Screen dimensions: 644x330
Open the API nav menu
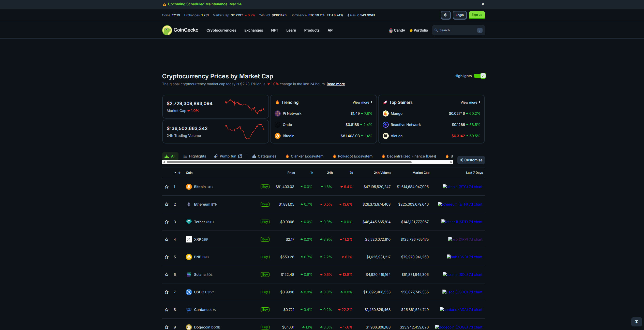coord(331,30)
